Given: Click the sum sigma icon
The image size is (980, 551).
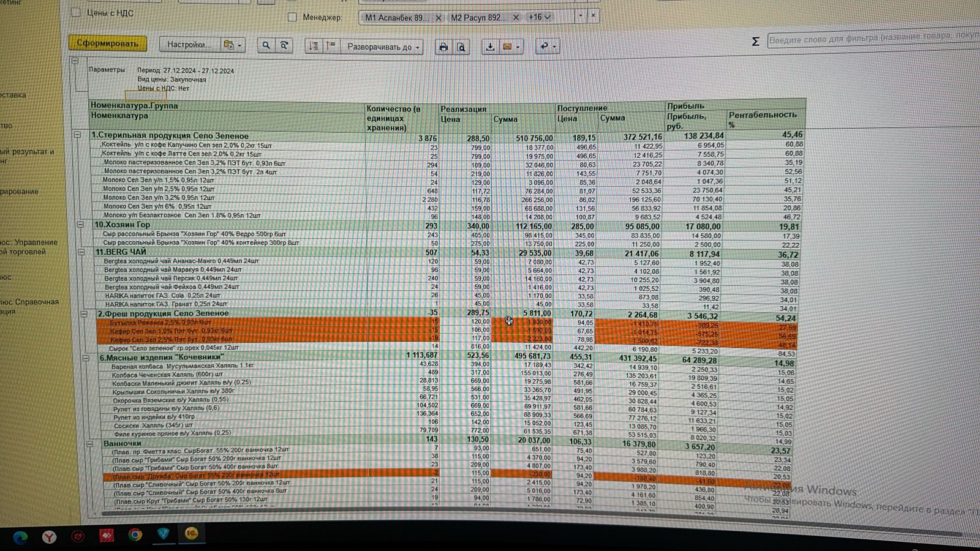Looking at the screenshot, I should pyautogui.click(x=755, y=41).
